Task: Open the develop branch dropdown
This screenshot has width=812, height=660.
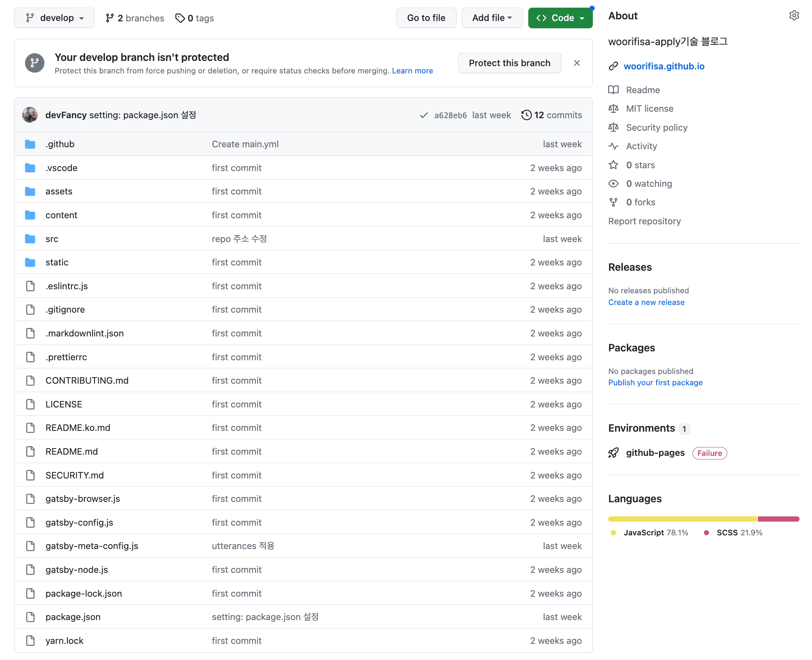Action: coord(54,18)
